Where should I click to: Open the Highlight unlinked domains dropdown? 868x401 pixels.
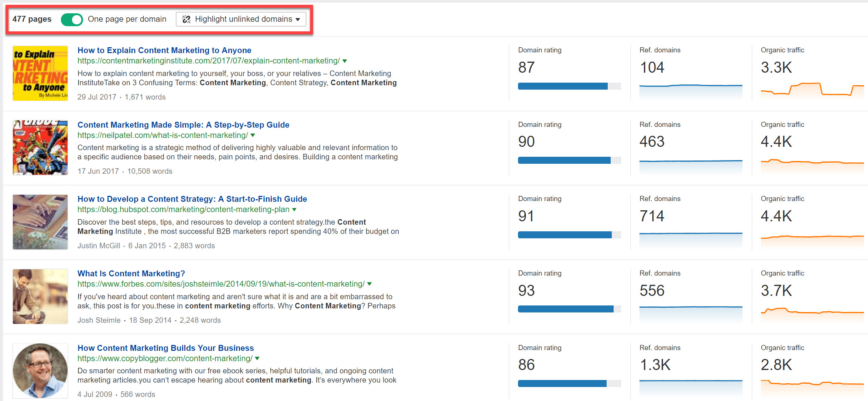click(241, 19)
